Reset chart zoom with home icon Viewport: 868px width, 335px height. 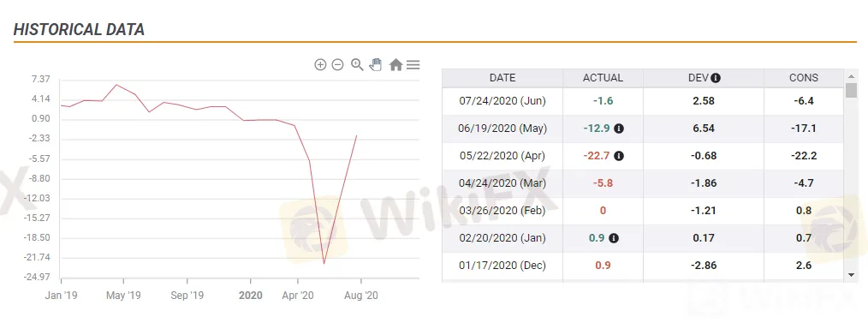[395, 65]
